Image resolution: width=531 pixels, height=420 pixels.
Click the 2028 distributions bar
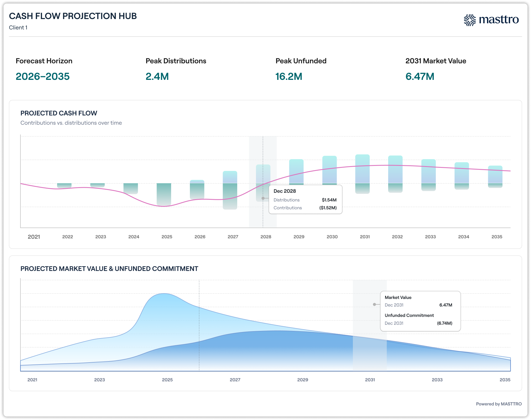263,174
